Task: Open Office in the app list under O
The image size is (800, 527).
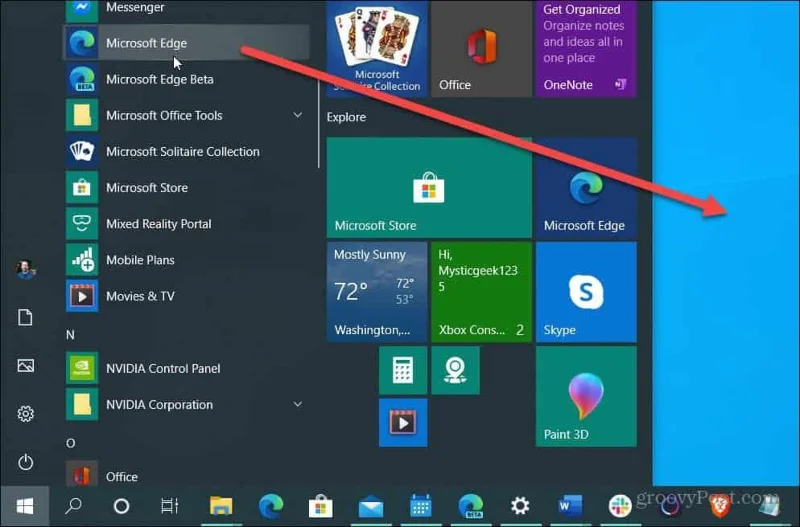Action: [x=186, y=475]
